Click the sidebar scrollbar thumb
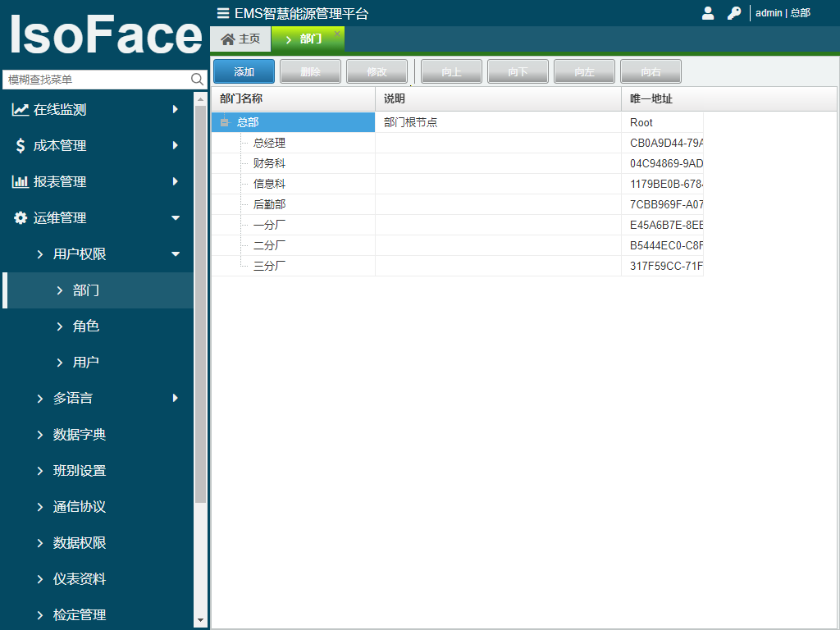840x630 pixels. coord(200,304)
